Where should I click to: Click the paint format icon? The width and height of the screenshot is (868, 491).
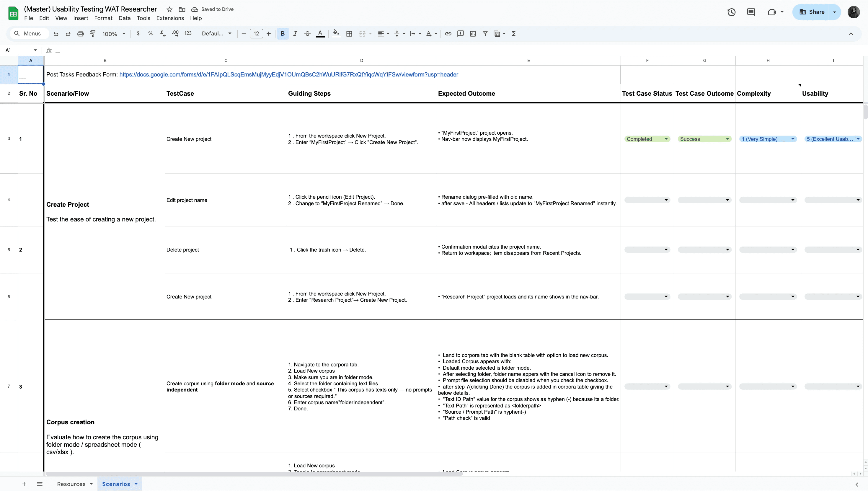coord(92,34)
